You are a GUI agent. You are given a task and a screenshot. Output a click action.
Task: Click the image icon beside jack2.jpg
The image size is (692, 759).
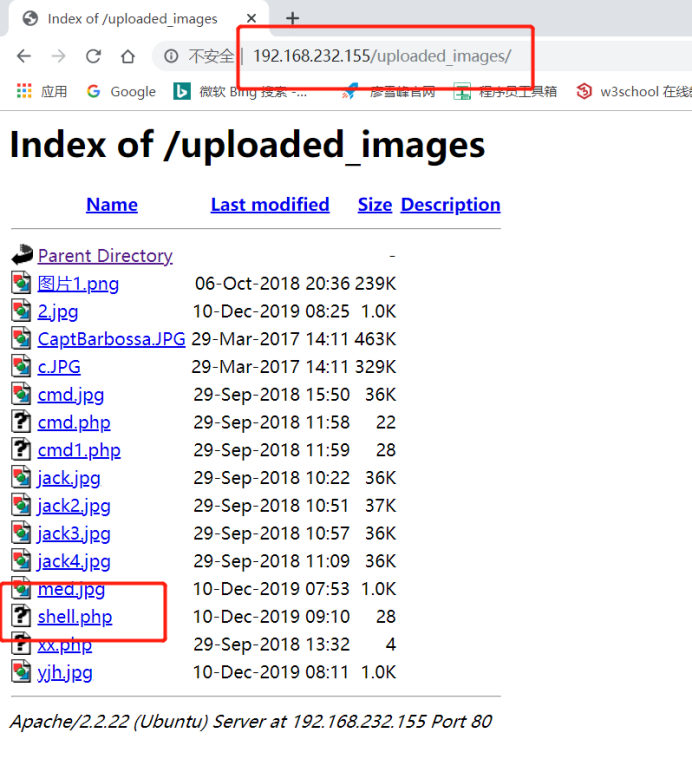point(21,505)
